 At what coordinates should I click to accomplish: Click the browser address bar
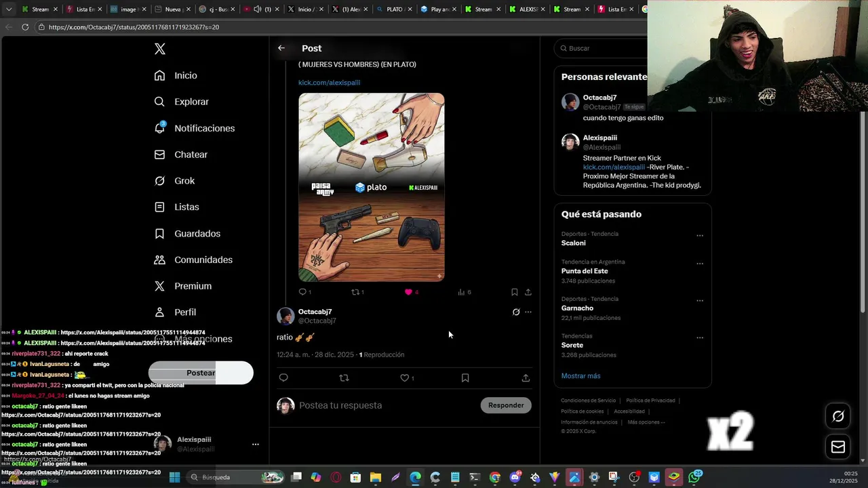click(339, 27)
